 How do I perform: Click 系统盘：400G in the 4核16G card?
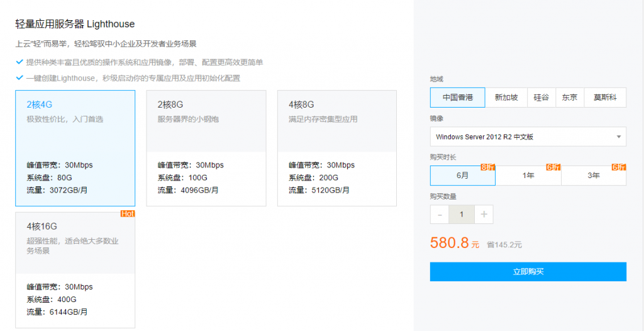tap(52, 300)
